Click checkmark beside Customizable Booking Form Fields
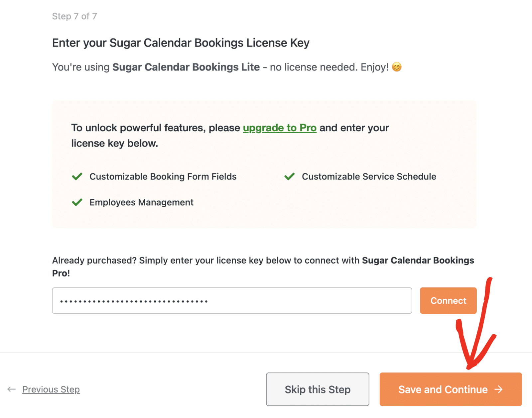The image size is (532, 418). point(77,176)
